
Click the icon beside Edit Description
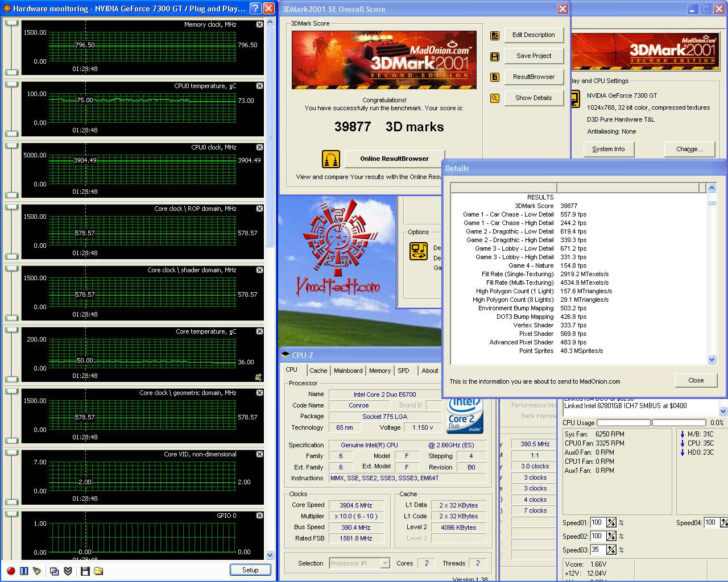[x=495, y=35]
